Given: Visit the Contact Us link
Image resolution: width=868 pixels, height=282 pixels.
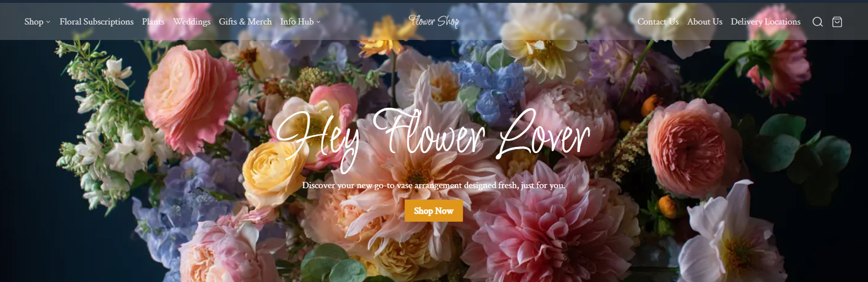Looking at the screenshot, I should (x=658, y=22).
